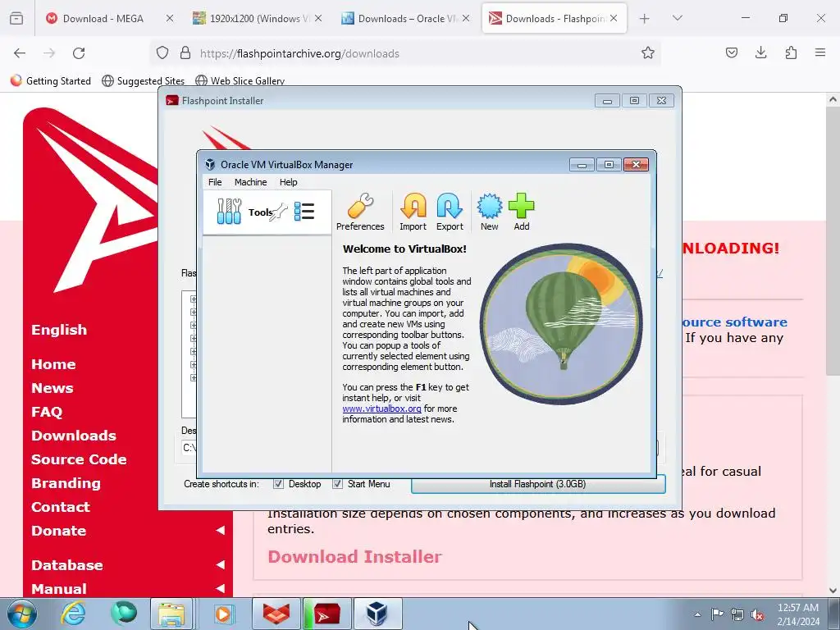The width and height of the screenshot is (840, 630).
Task: Click the green Add machine icon
Action: [x=521, y=212]
